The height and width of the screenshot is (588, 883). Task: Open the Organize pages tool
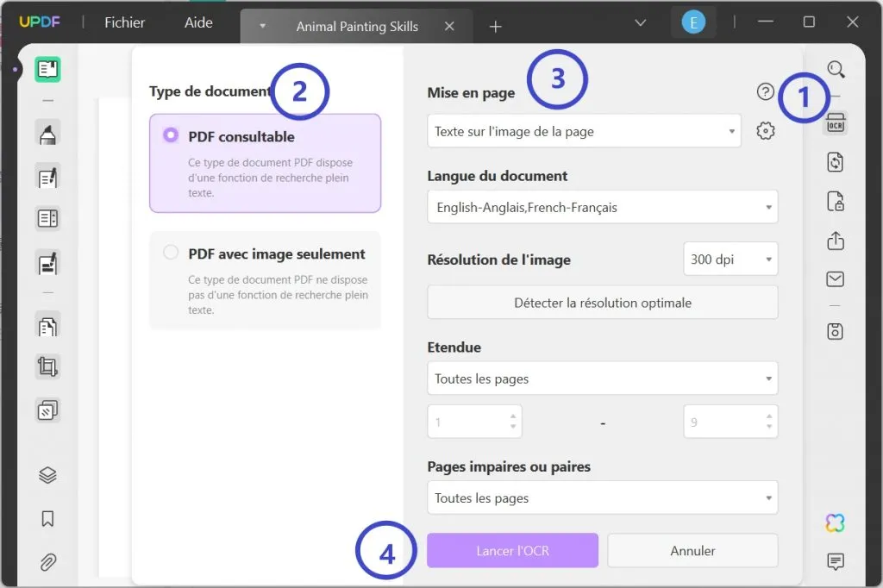point(48,327)
